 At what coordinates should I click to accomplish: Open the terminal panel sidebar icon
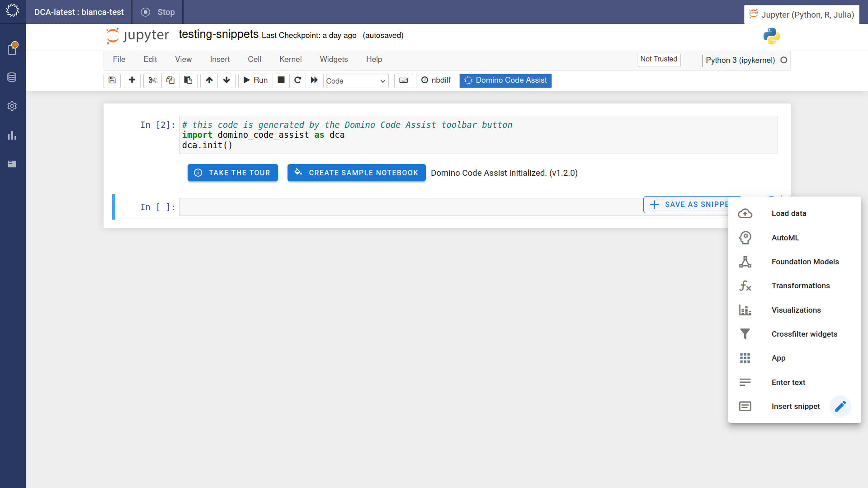(12, 164)
